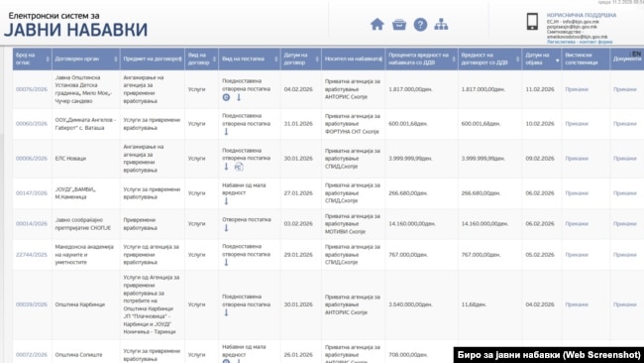Click the down arrow icon in row 00014/2026
This screenshot has width=644, height=363.
pos(226,228)
